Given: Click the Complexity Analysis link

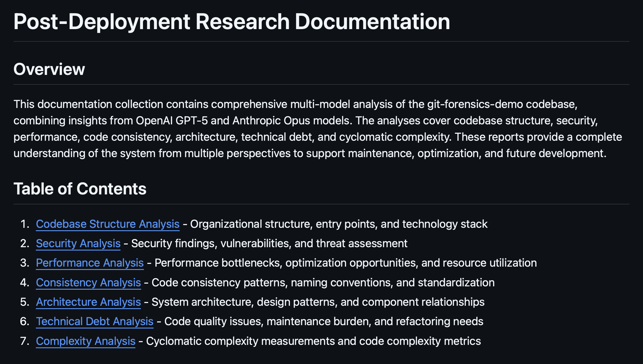Looking at the screenshot, I should [x=86, y=341].
